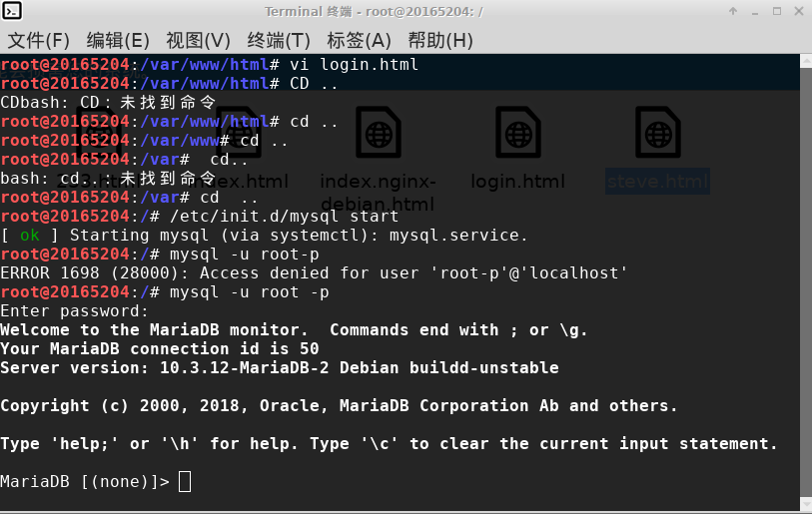The width and height of the screenshot is (812, 514).
Task: Click 'Your MariaDB connection id is 50' line
Action: [x=160, y=348]
